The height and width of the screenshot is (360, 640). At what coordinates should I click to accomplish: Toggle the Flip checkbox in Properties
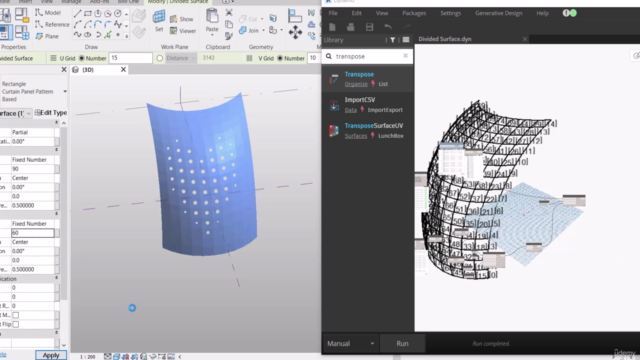[x=16, y=324]
